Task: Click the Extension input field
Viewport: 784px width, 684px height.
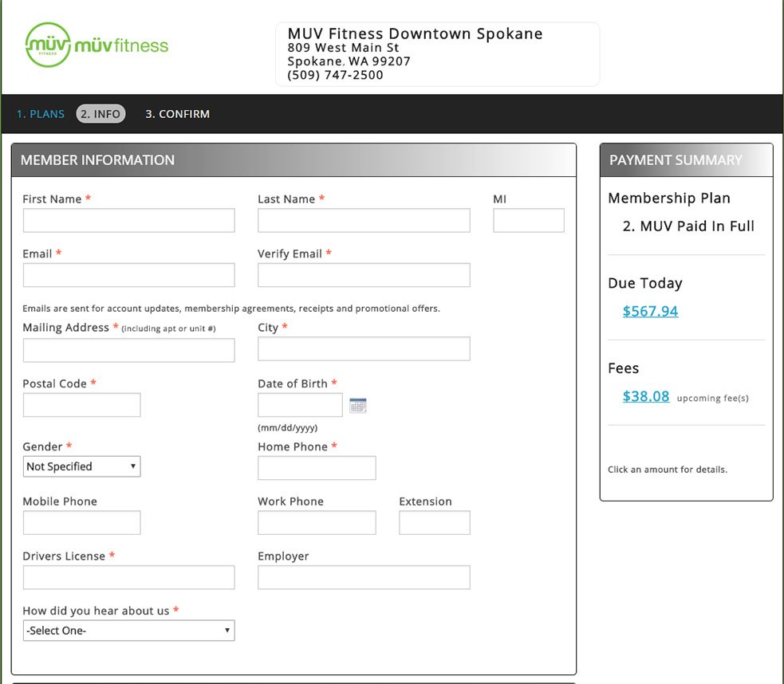Action: [x=435, y=523]
